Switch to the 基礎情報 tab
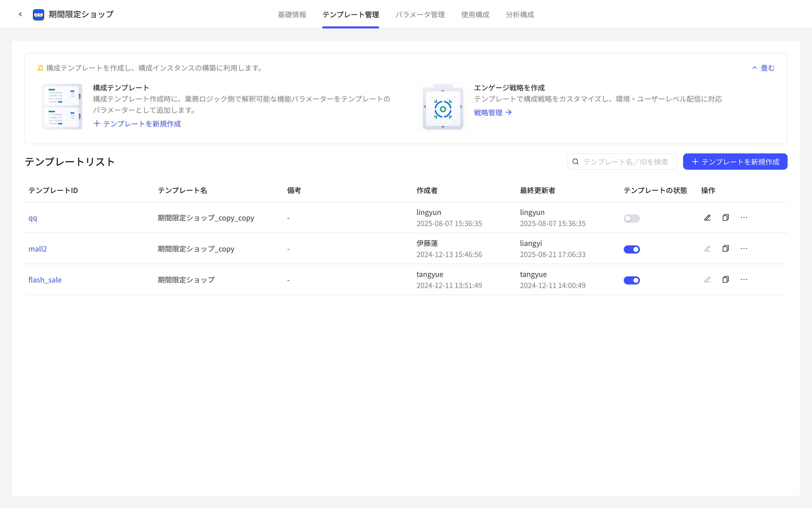The width and height of the screenshot is (812, 508). click(292, 14)
